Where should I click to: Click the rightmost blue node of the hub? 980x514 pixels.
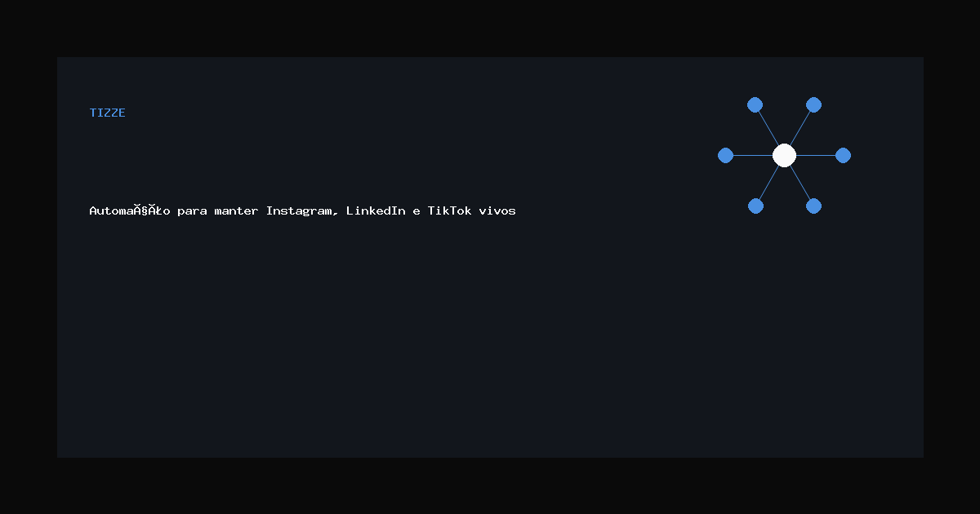coord(843,155)
